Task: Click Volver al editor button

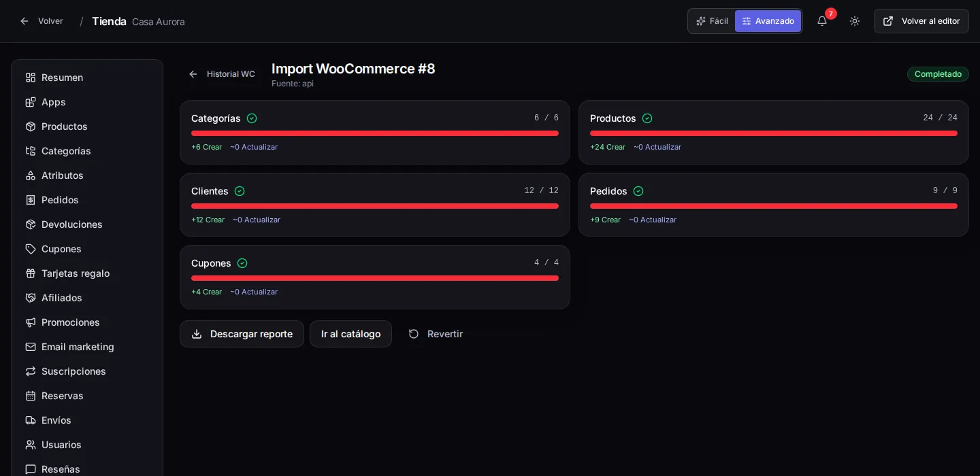Action: (x=921, y=21)
